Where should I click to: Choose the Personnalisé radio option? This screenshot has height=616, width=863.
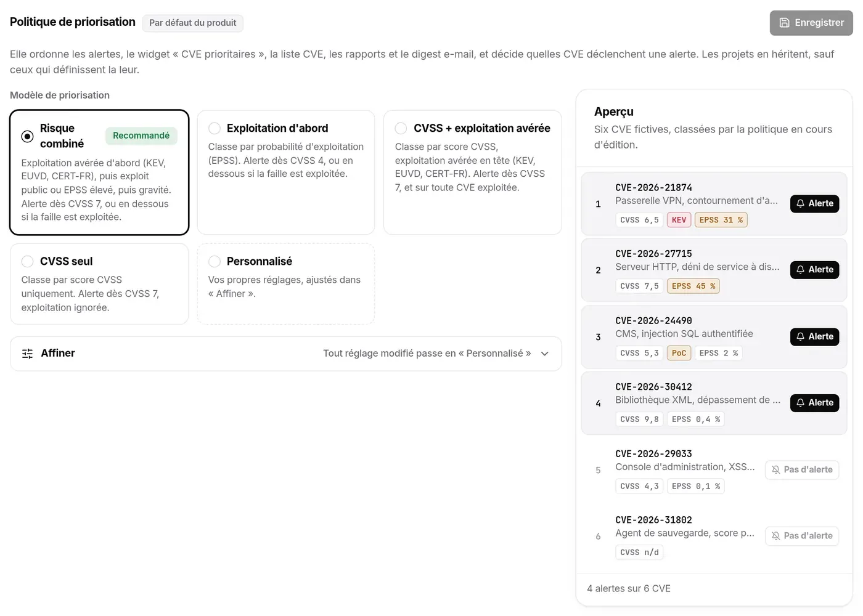coord(215,261)
